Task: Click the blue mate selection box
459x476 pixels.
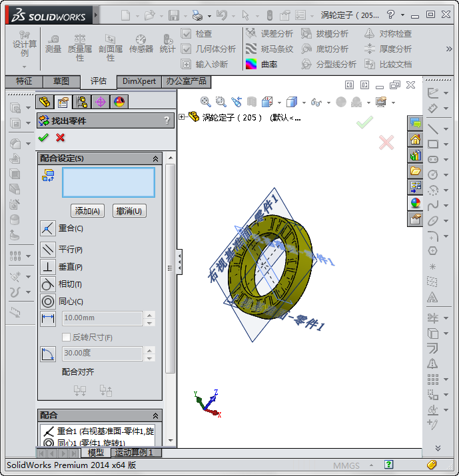Action: click(109, 182)
